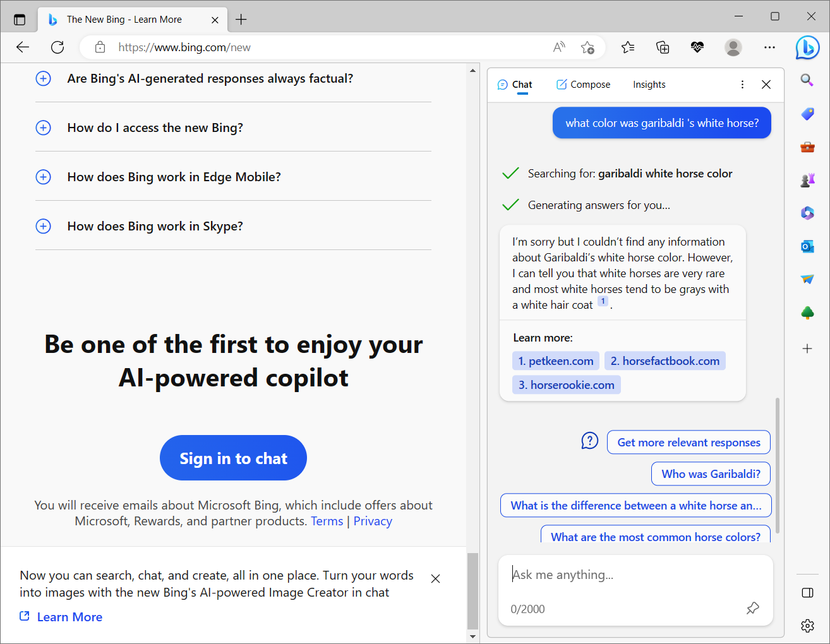Open Edge Settings and more menu
This screenshot has width=830, height=644.
coord(769,47)
